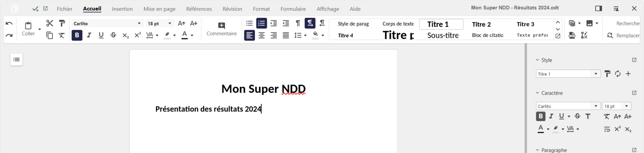Viewport: 644px width, 153px height.
Task: Toggle shadow text in Caractère panel
Action: (x=588, y=116)
